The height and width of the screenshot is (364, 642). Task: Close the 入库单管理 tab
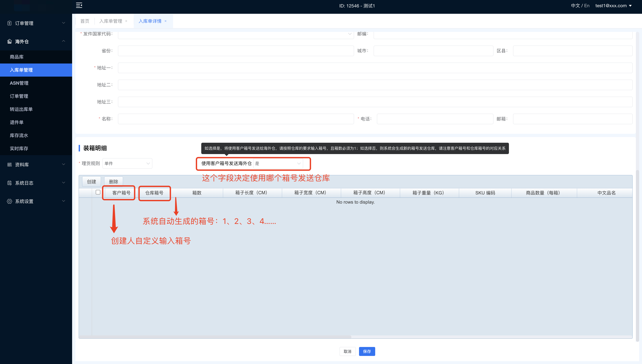[x=126, y=21]
